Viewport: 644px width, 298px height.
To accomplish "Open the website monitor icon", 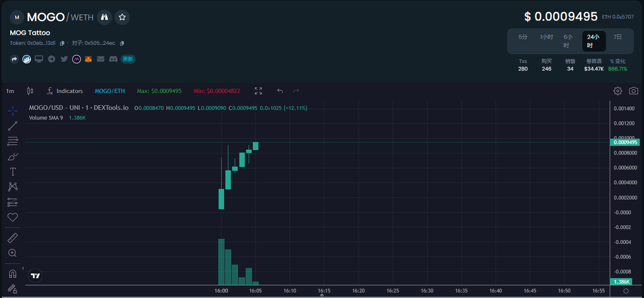I will [39, 59].
